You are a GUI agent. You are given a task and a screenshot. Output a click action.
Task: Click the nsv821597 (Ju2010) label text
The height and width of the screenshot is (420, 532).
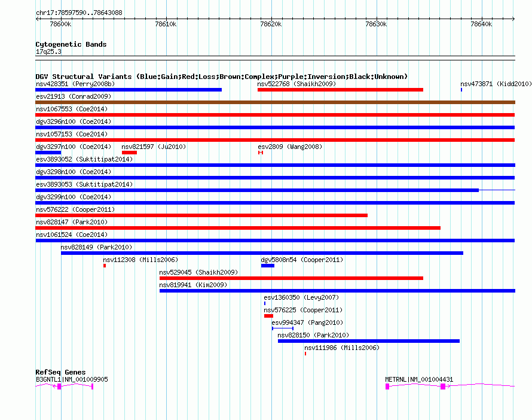click(154, 147)
